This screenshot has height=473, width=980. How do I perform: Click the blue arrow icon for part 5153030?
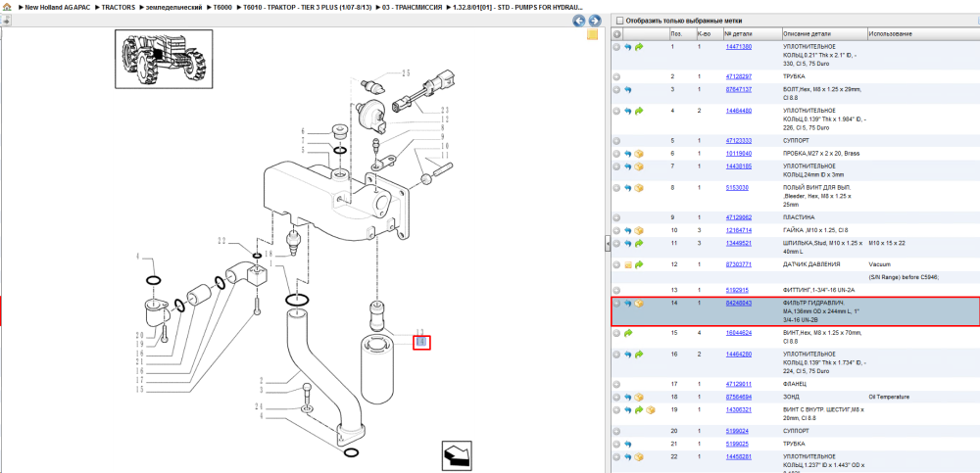[628, 188]
